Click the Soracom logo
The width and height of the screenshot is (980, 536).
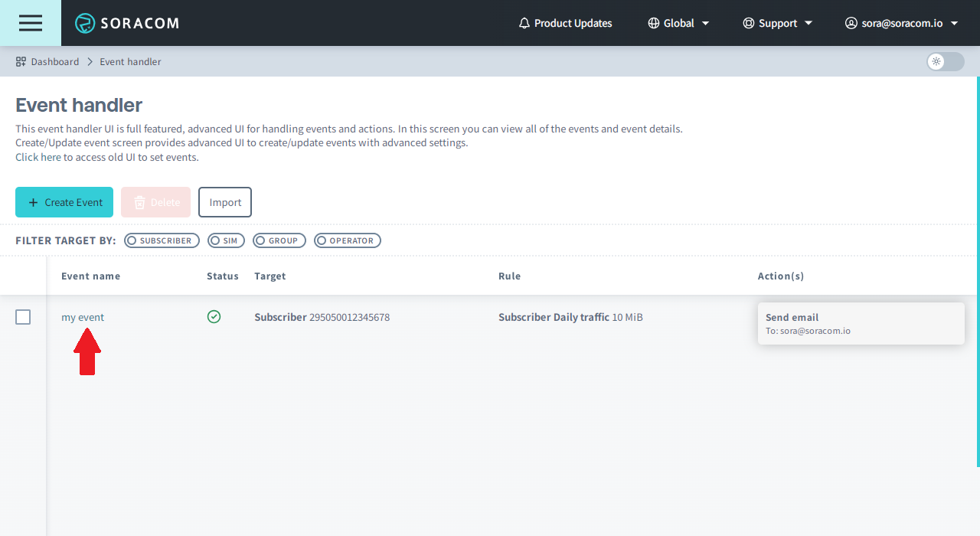pos(127,23)
